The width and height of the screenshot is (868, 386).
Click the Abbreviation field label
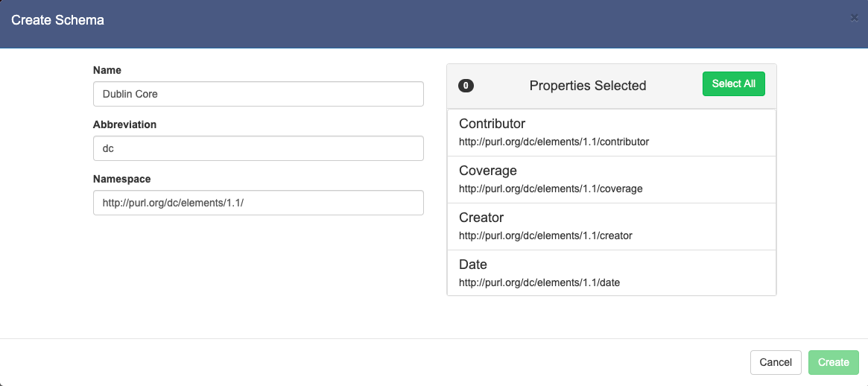pos(124,124)
